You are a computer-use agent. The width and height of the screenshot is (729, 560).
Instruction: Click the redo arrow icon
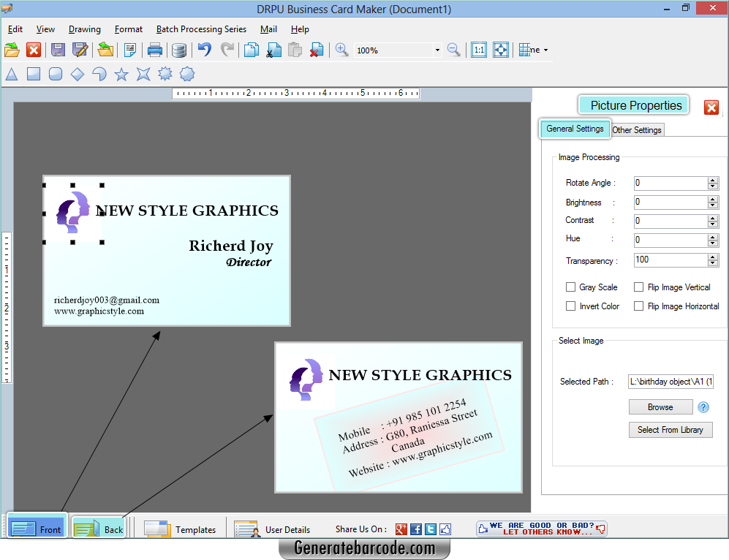[x=227, y=49]
